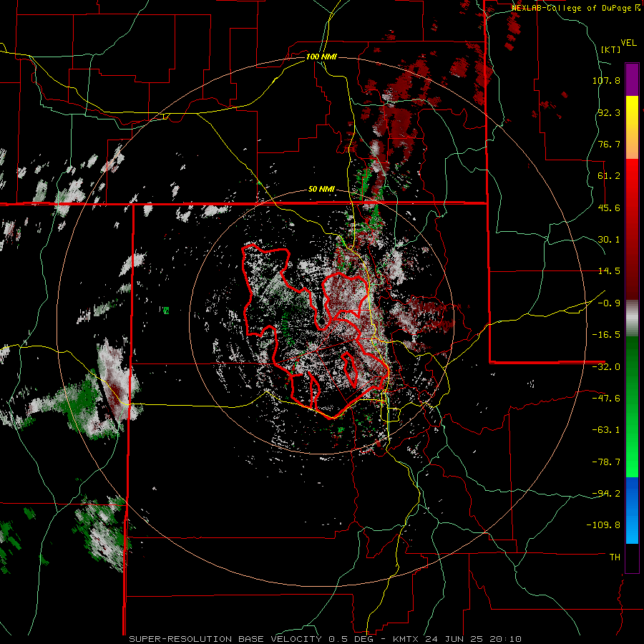Click the NEXLAB-College of DuPage watermark text
The image size is (644, 644).
pyautogui.click(x=571, y=8)
